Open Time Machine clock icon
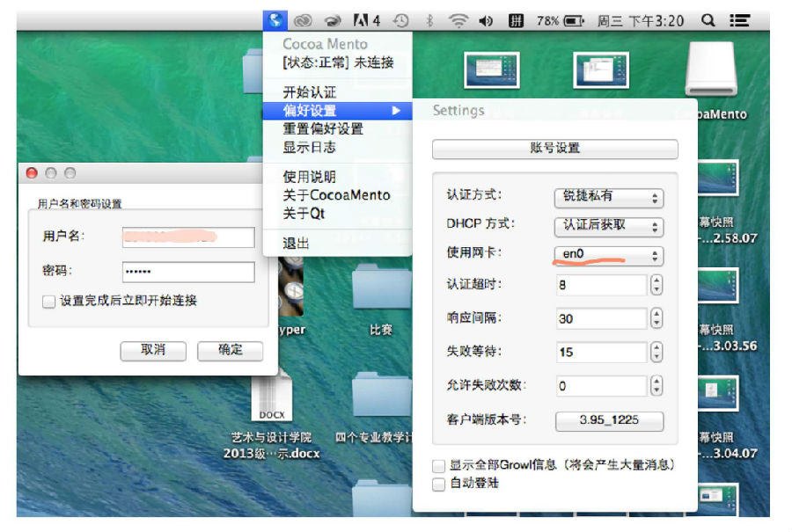The image size is (792, 532). point(400,20)
